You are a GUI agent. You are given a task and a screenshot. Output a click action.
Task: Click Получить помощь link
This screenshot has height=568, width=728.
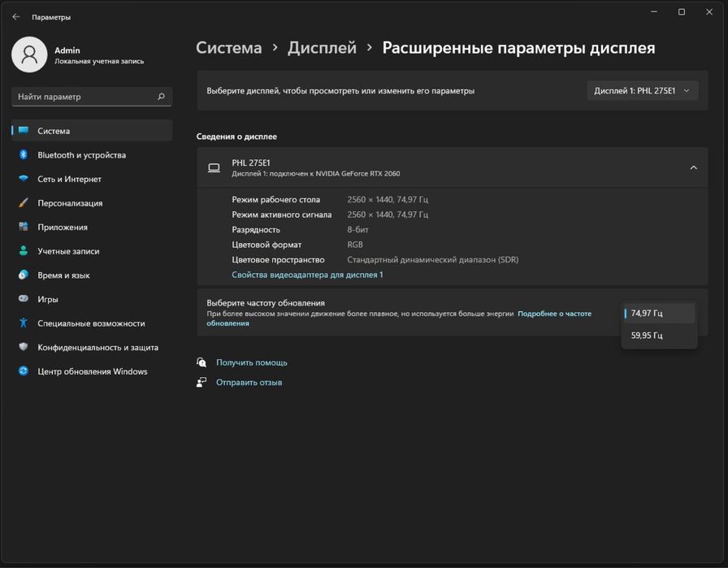[252, 362]
